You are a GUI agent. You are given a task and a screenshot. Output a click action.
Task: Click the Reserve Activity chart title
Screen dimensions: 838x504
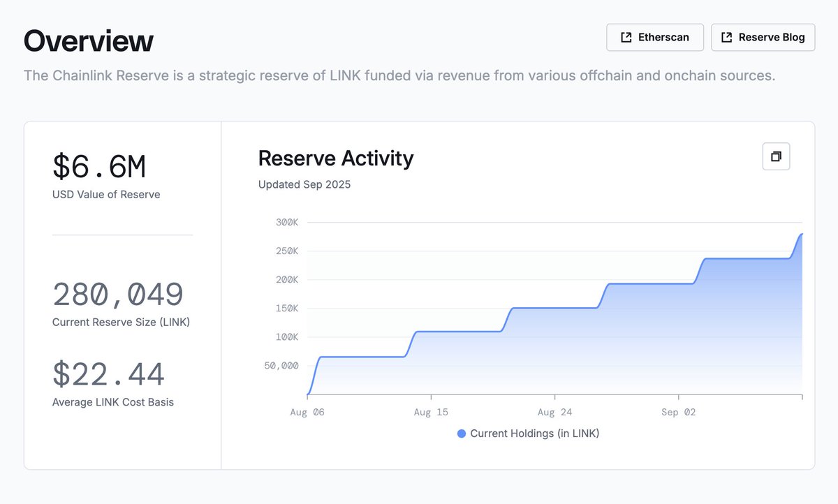pos(336,158)
